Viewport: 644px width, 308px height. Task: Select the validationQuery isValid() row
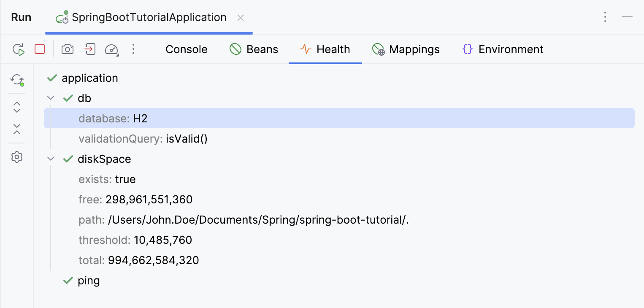143,139
